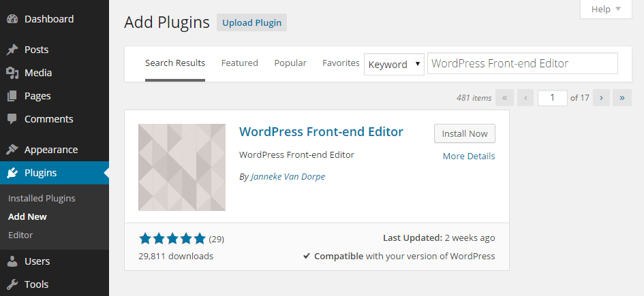Open the Keyword search type dropdown

(x=395, y=65)
